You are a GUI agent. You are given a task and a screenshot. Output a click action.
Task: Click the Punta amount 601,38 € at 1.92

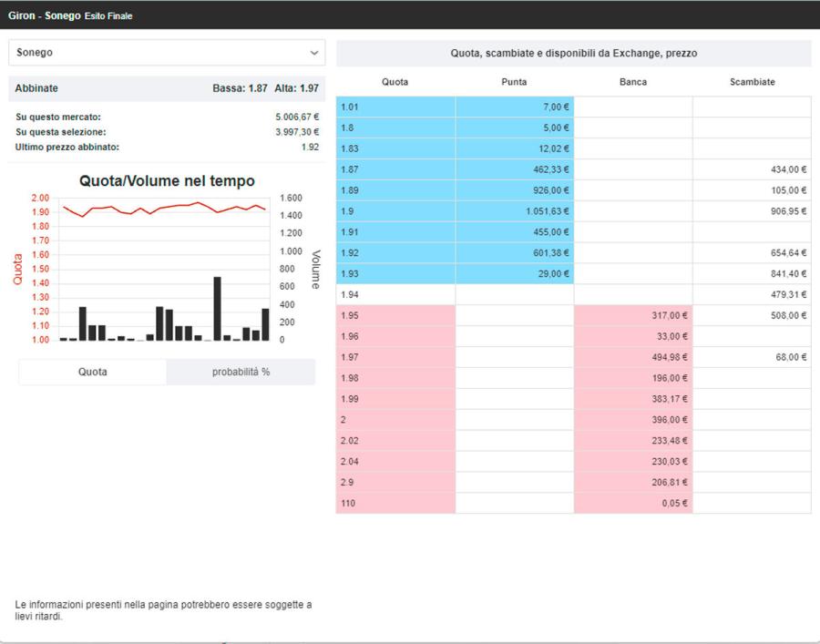click(x=515, y=253)
